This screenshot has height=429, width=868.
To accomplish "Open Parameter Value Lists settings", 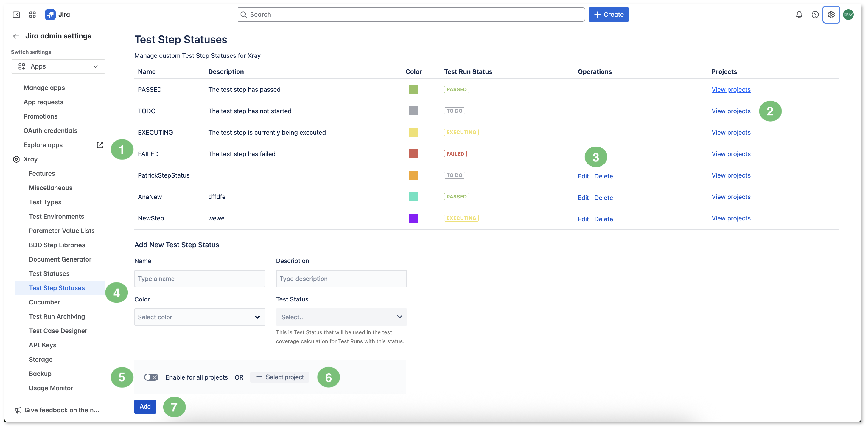I will tap(62, 231).
